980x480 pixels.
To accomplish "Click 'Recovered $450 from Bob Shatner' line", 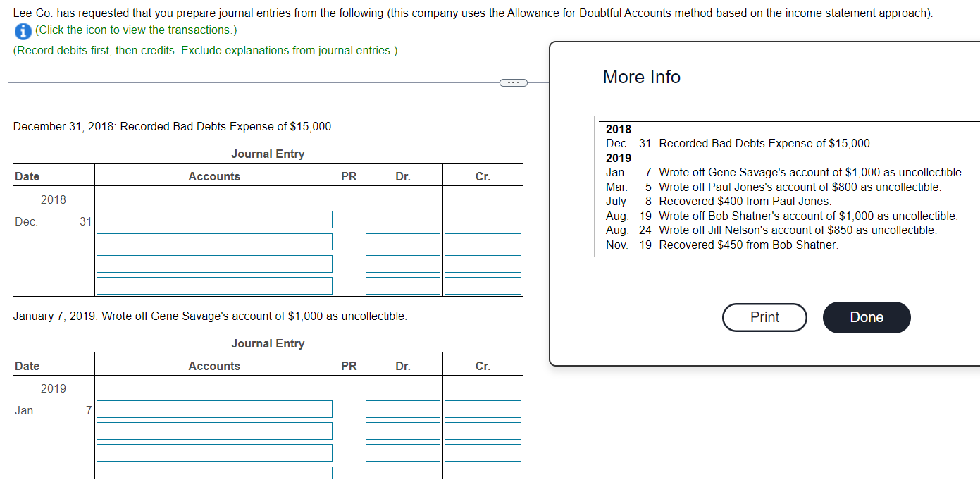I will coord(748,245).
